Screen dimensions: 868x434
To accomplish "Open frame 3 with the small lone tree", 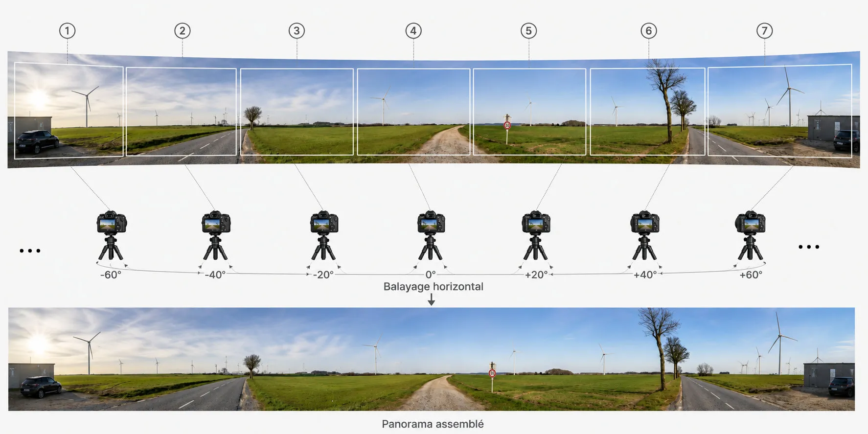I will (x=297, y=112).
